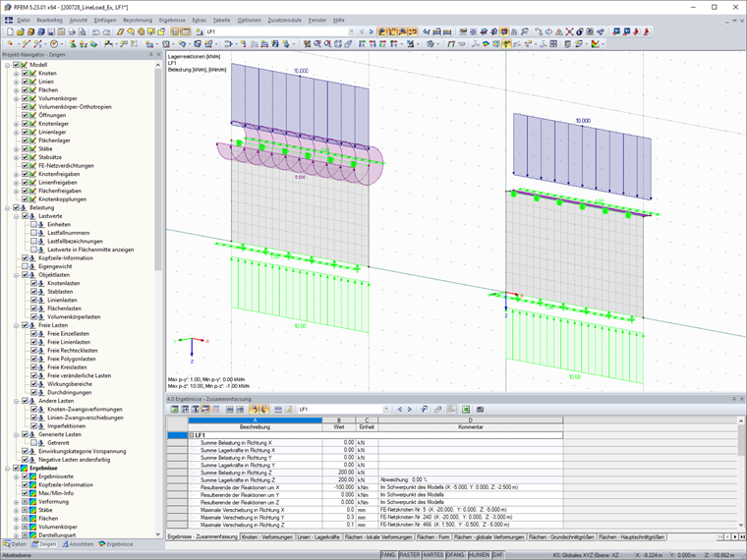Click the printer-like icon at end of results toolbar

(480, 410)
